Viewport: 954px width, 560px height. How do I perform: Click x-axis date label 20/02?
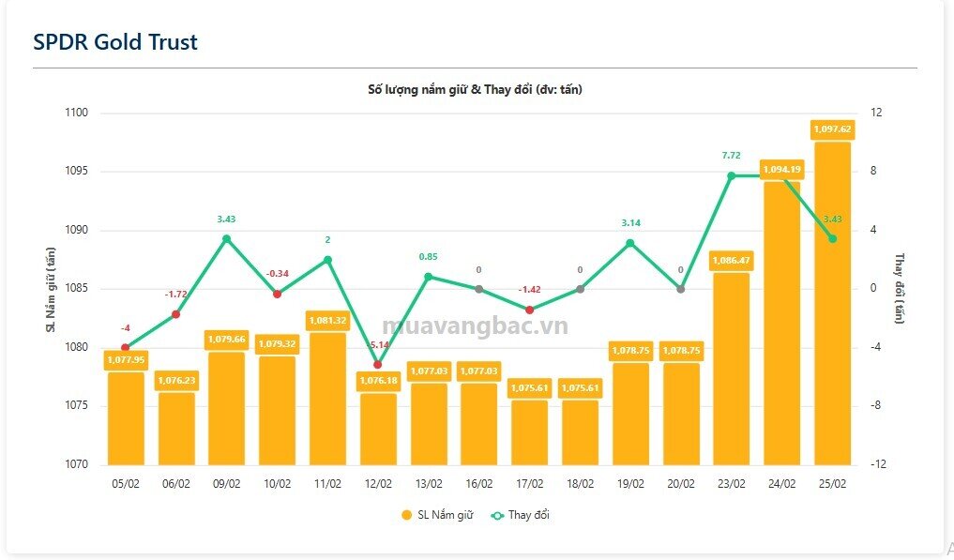point(681,484)
